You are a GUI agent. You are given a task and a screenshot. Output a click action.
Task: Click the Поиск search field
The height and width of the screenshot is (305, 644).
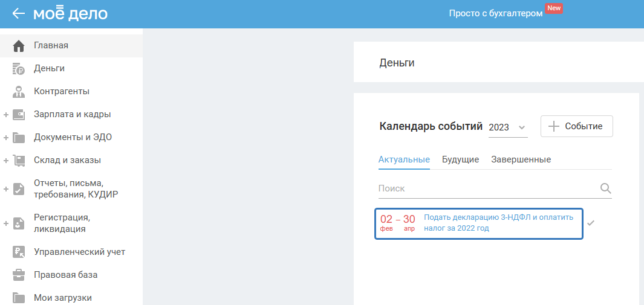point(484,188)
